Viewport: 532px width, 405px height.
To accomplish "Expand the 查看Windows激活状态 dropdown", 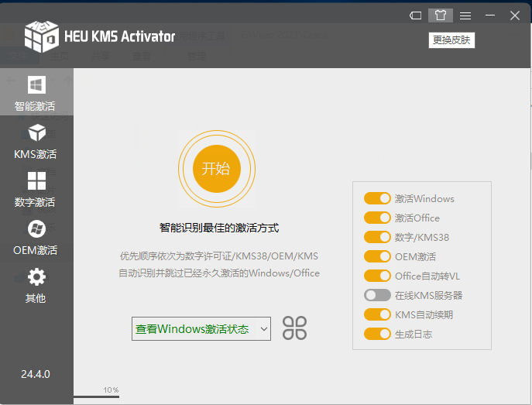I will point(201,329).
